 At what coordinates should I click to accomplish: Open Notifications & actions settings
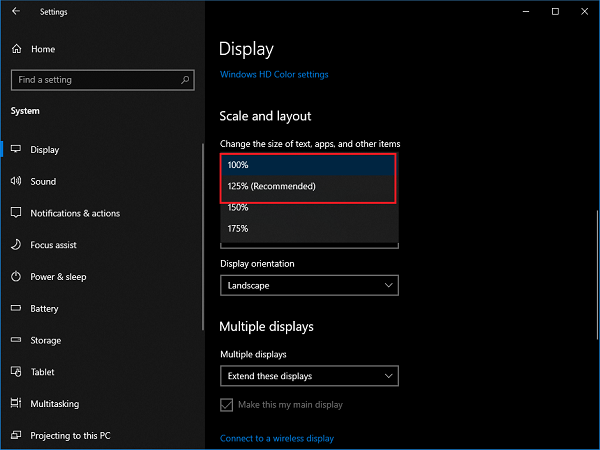click(74, 213)
